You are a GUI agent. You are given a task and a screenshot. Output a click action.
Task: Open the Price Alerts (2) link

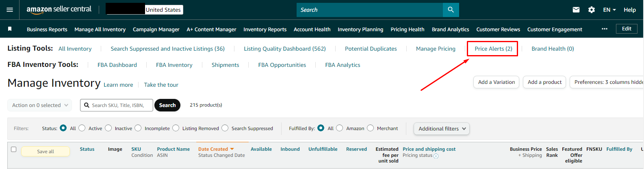tap(493, 49)
